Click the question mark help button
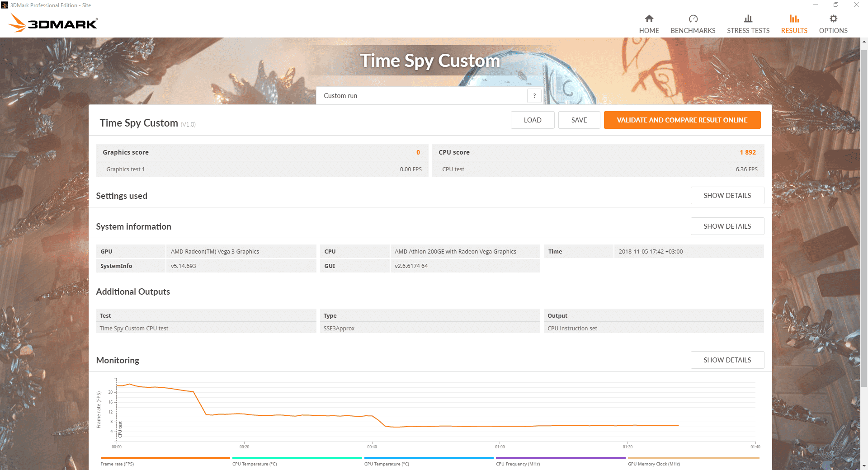 534,96
